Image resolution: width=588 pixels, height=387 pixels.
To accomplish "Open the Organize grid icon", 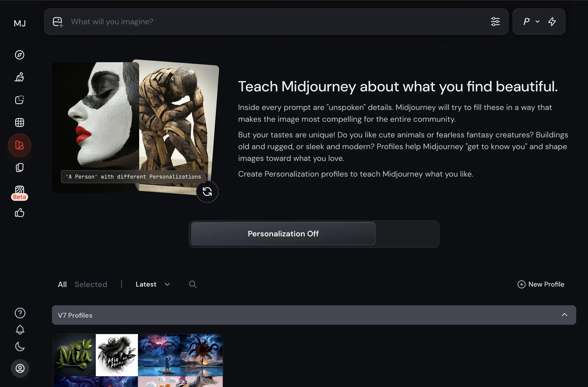I will click(20, 122).
